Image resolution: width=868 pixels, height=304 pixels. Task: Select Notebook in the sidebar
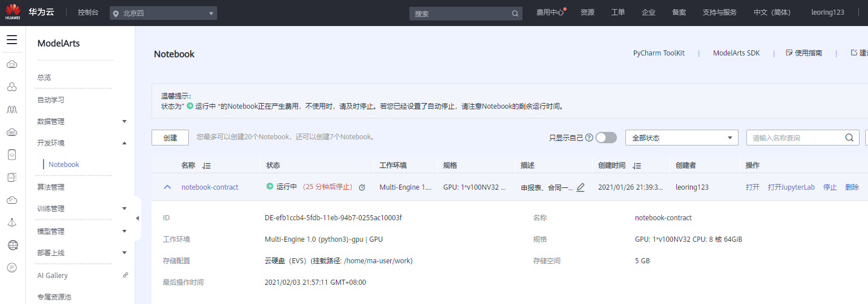coord(64,164)
